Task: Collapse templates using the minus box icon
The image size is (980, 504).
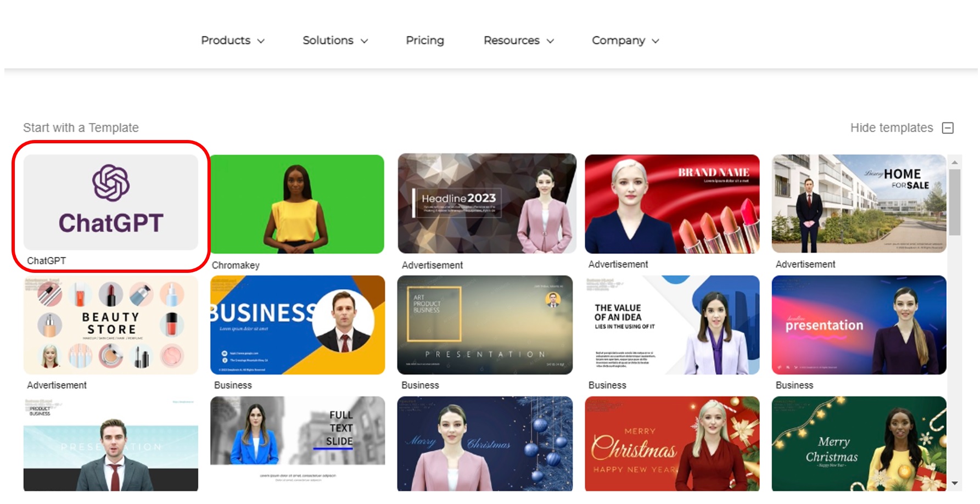Action: coord(948,128)
